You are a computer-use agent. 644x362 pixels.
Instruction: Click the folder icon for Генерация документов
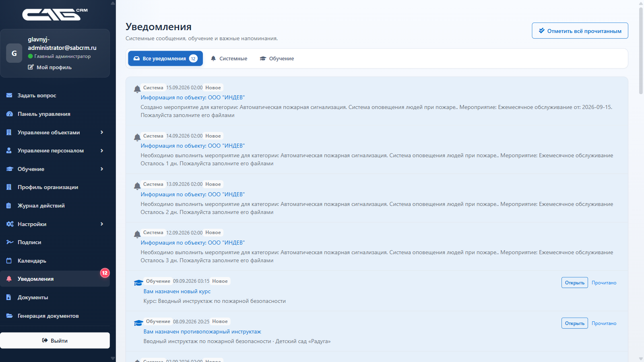[9, 316]
